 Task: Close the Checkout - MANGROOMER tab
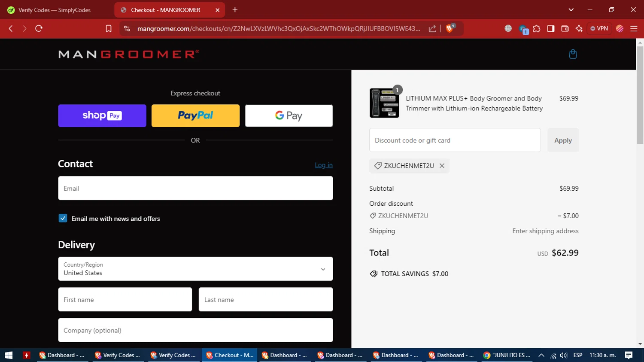point(218,10)
